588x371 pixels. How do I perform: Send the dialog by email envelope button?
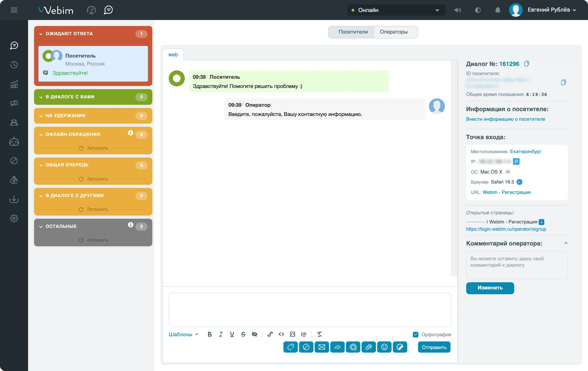322,347
